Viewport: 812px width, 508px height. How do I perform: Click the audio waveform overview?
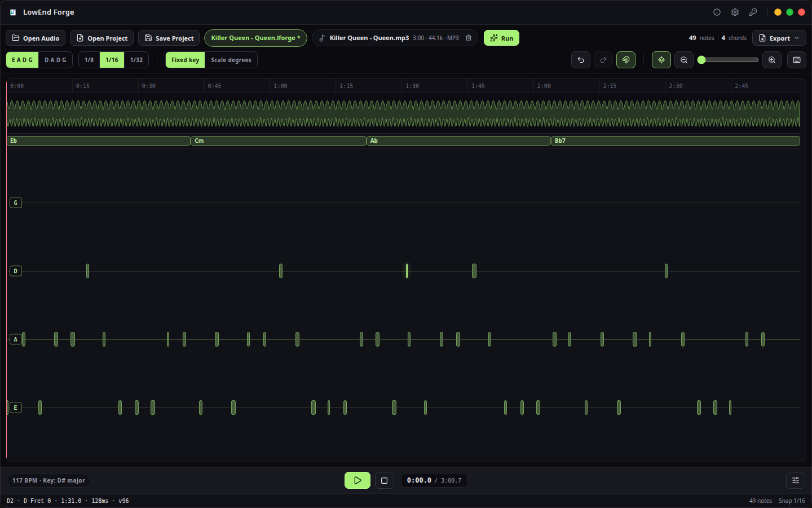[x=403, y=113]
